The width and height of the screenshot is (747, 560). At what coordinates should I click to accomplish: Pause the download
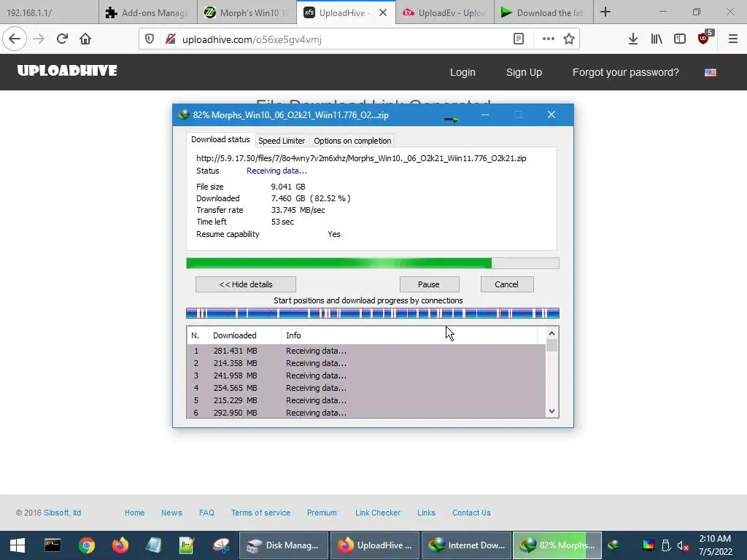click(429, 284)
